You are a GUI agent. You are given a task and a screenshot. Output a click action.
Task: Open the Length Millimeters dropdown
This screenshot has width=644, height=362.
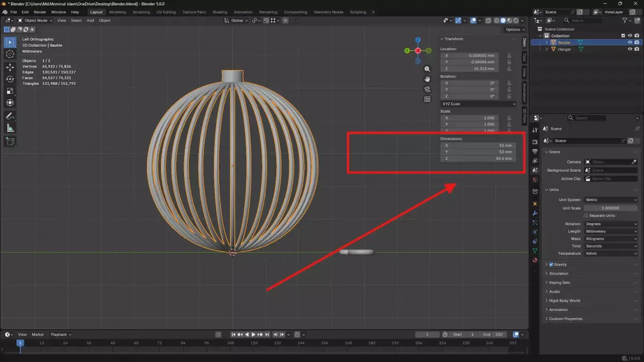click(x=611, y=231)
